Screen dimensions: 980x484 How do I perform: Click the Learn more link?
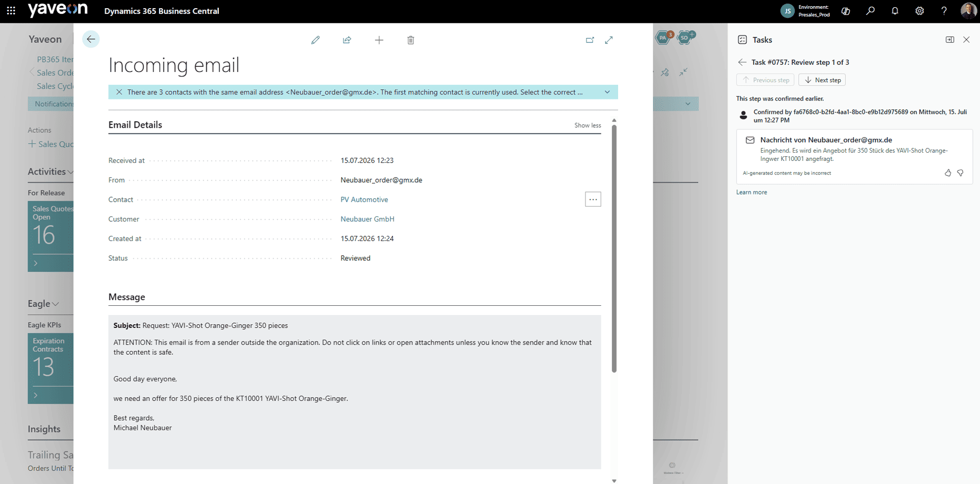[x=751, y=192]
